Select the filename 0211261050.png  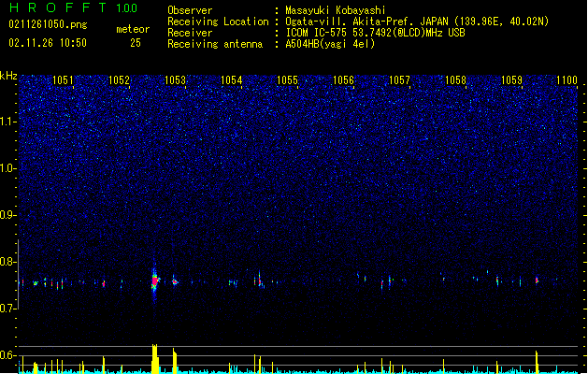[x=48, y=24]
